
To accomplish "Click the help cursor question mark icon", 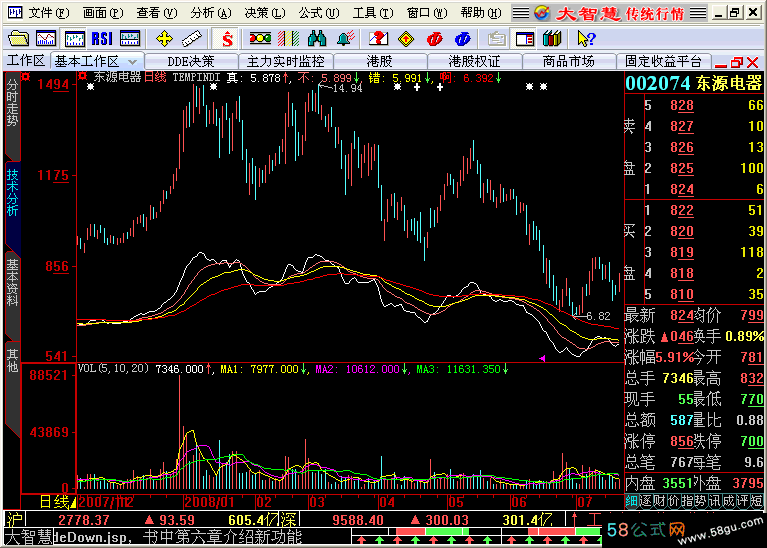I will (x=586, y=38).
